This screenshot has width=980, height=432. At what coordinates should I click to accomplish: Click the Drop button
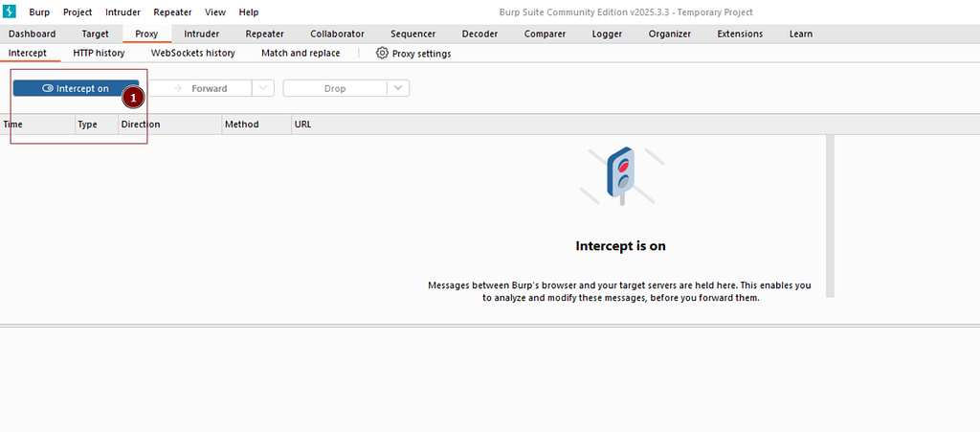coord(335,88)
